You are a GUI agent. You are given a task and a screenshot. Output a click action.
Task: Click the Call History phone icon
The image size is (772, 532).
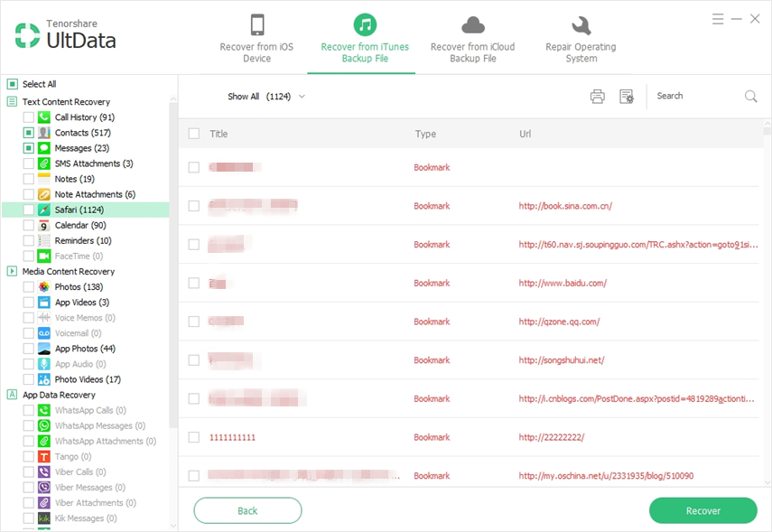click(44, 117)
